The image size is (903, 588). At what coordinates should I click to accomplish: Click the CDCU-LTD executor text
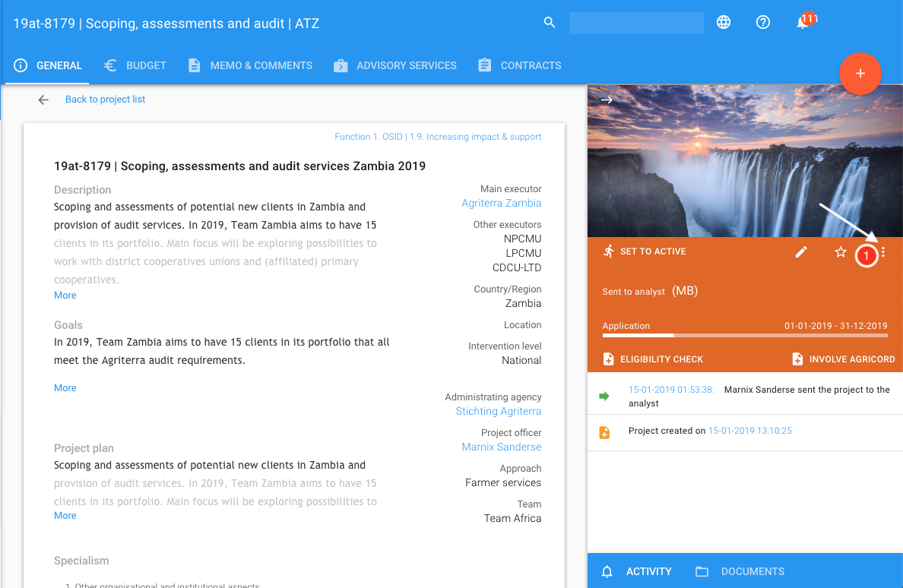tap(517, 267)
